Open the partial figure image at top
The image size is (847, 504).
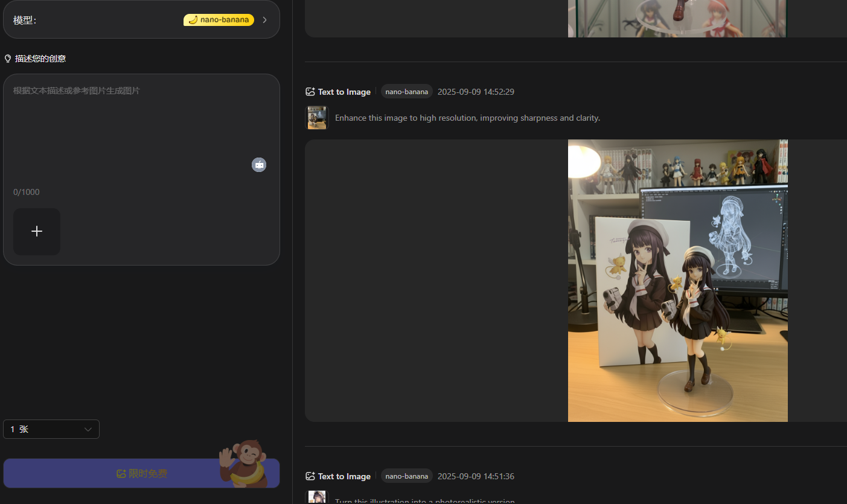coord(677,18)
